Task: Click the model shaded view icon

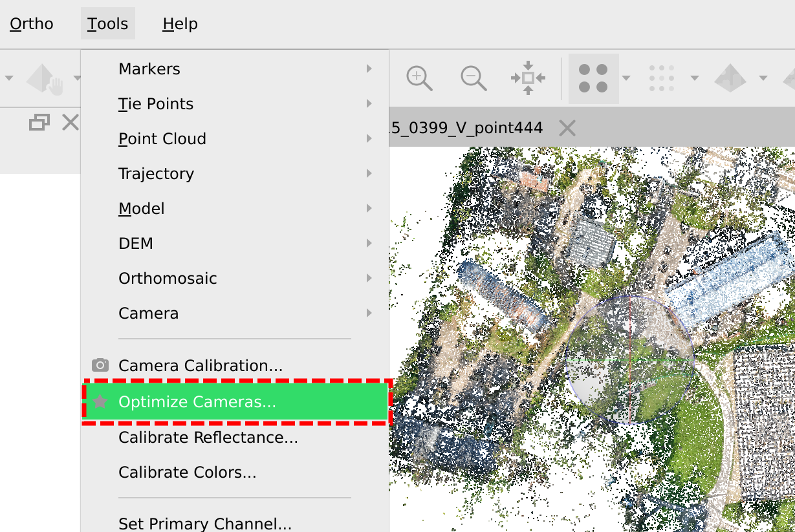Action: pyautogui.click(x=730, y=78)
